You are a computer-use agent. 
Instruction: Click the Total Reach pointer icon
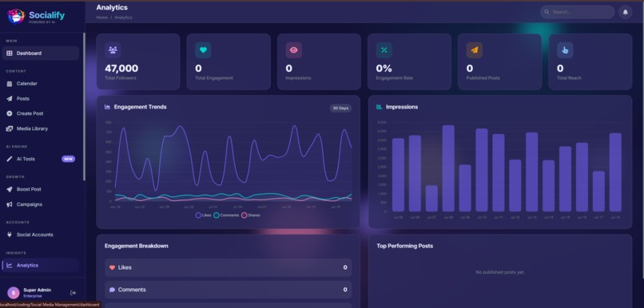(x=565, y=50)
